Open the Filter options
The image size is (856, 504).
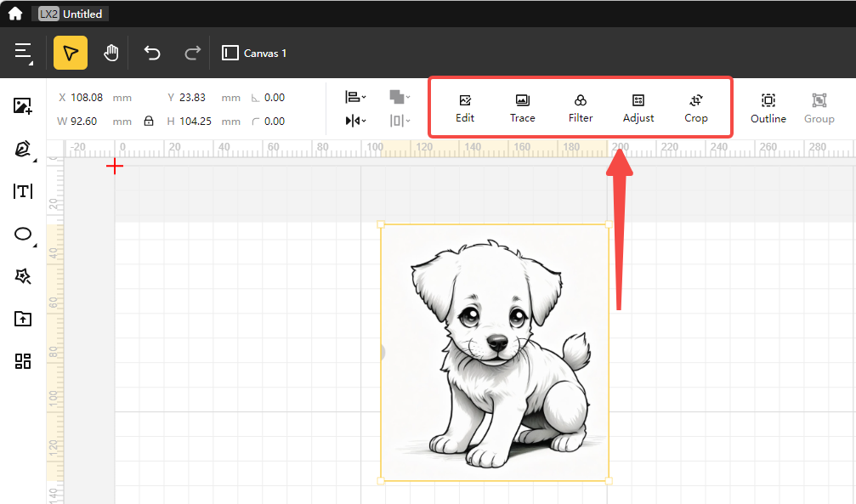coord(581,108)
